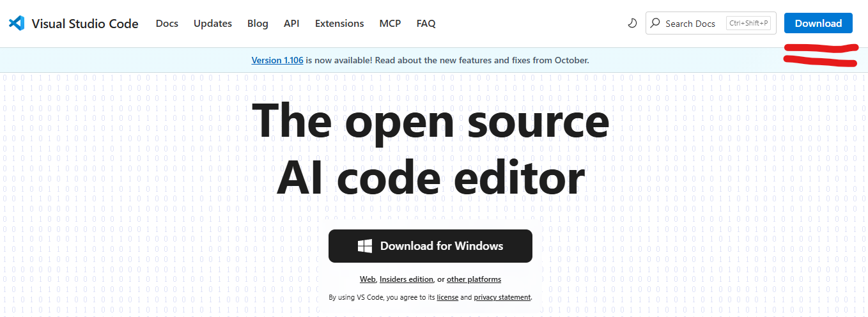The image size is (868, 317).
Task: Click the Visual Studio Code logo icon
Action: (17, 24)
